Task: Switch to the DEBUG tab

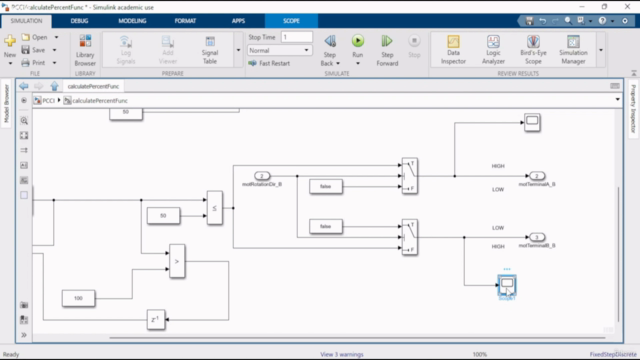Action: pyautogui.click(x=79, y=21)
